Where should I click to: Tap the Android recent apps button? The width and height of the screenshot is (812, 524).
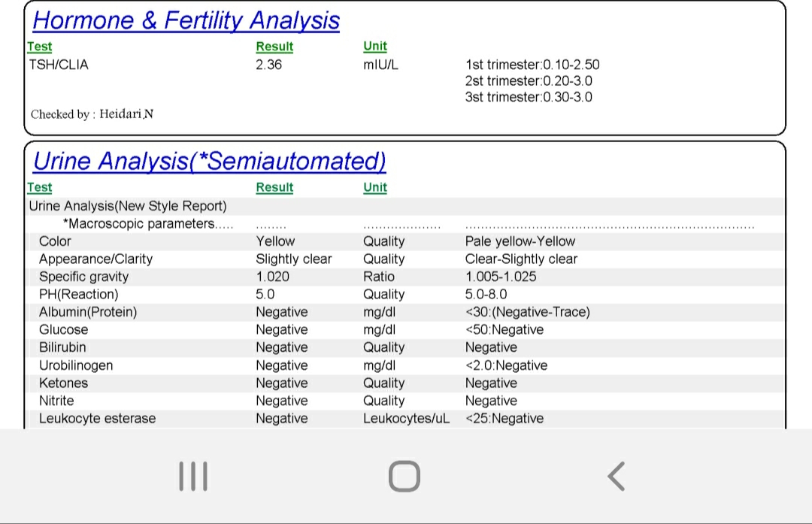coord(193,476)
